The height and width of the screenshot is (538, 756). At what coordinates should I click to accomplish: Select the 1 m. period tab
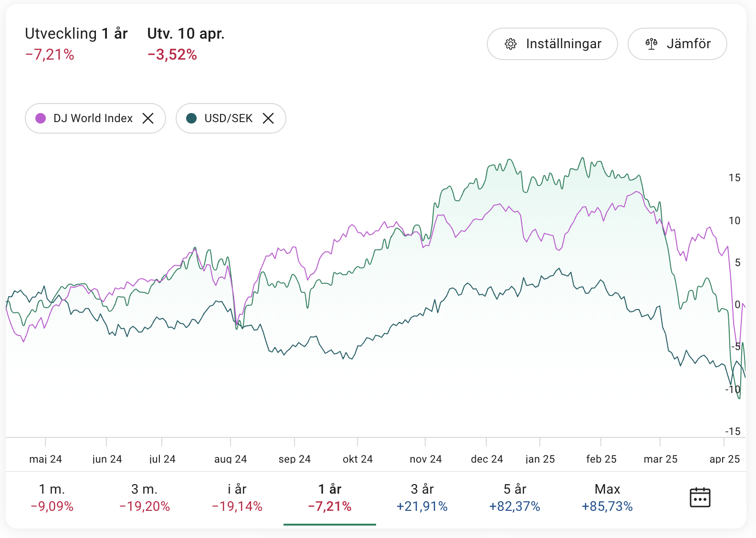click(52, 497)
